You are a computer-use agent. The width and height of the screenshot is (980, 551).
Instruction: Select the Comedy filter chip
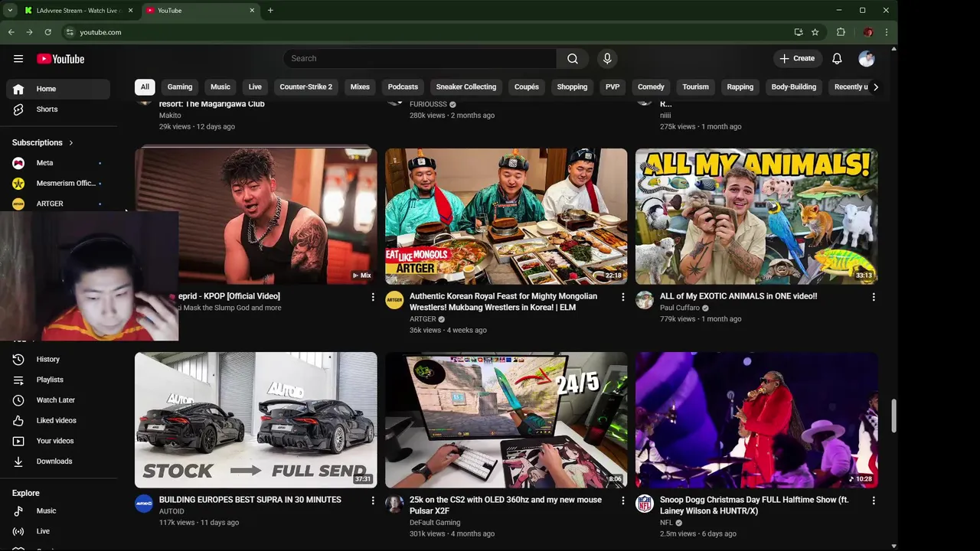pyautogui.click(x=651, y=87)
